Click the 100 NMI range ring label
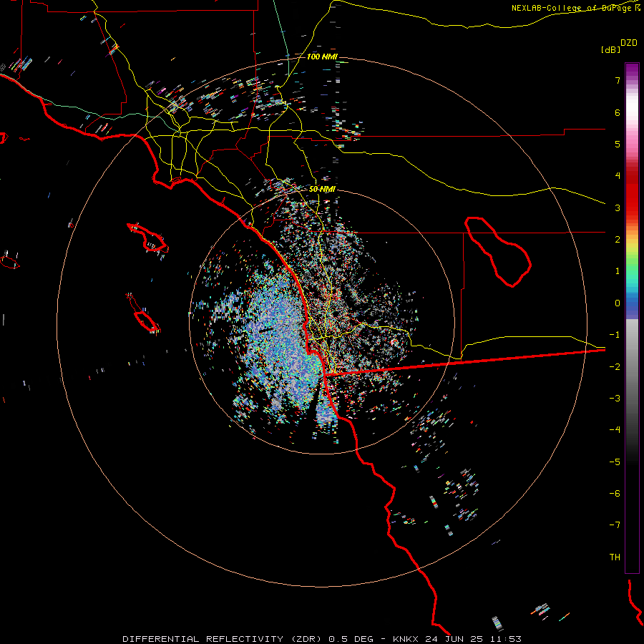This screenshot has width=644, height=644. coord(322,57)
